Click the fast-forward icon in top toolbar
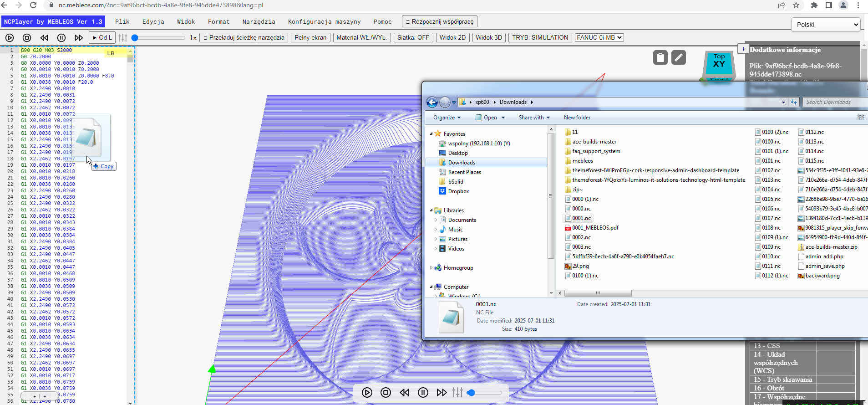Image resolution: width=868 pixels, height=405 pixels. pyautogui.click(x=79, y=38)
